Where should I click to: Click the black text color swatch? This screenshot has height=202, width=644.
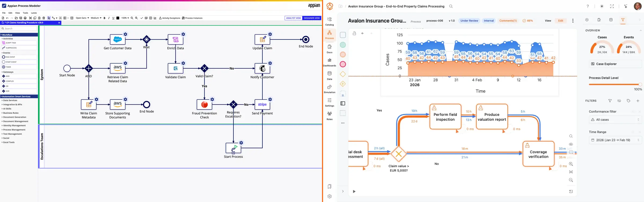118,18
